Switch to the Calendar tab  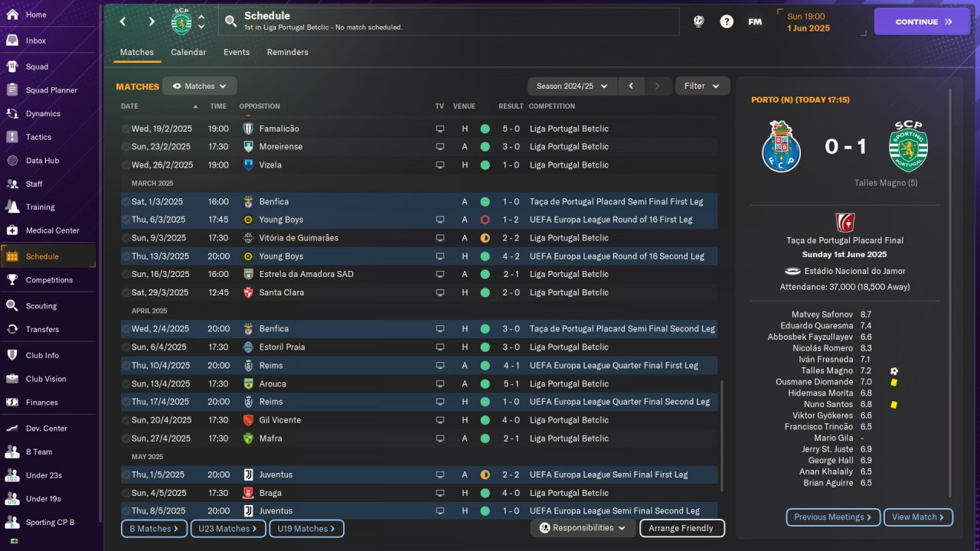(188, 52)
